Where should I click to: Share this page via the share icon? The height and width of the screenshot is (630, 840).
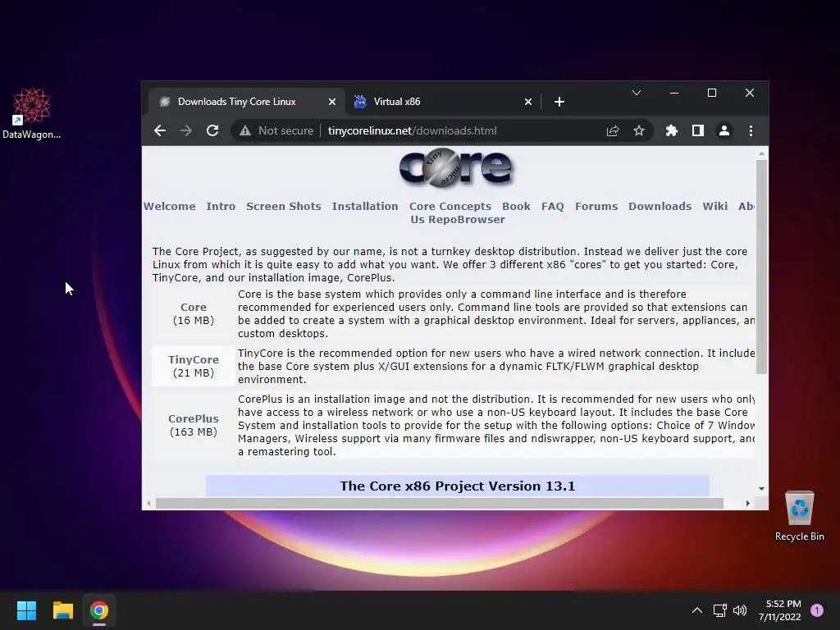tap(612, 130)
